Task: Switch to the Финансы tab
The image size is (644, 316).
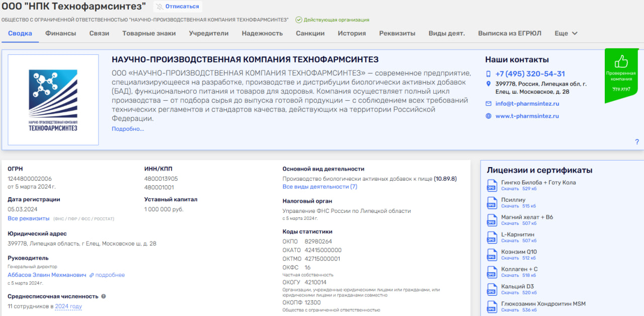Action: click(x=60, y=33)
